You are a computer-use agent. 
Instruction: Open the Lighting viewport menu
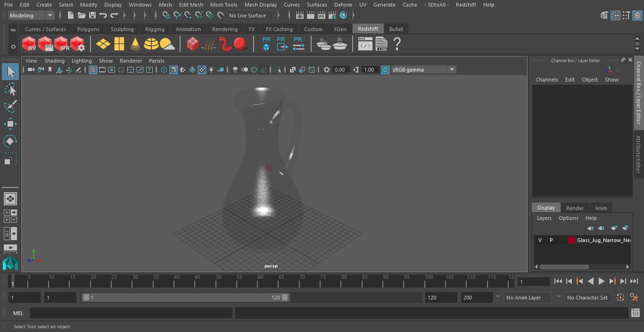(x=82, y=61)
